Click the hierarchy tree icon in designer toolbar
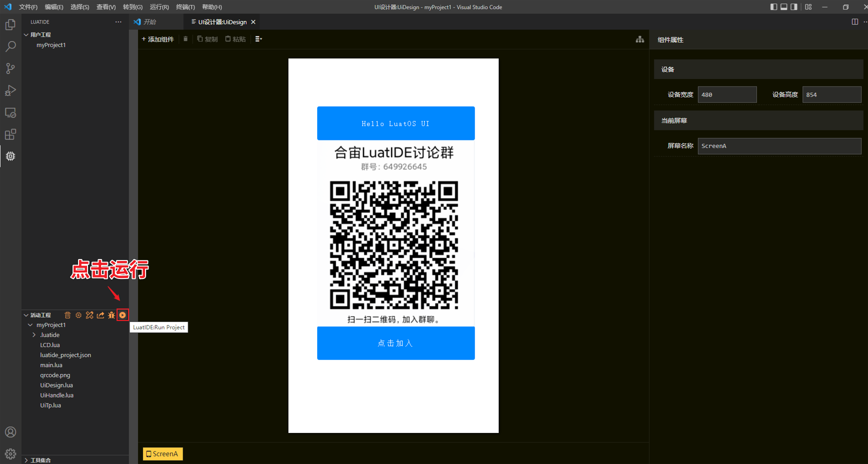 (x=640, y=39)
